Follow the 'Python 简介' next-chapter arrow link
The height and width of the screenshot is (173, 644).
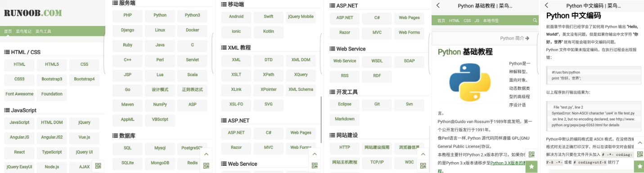[x=515, y=39]
